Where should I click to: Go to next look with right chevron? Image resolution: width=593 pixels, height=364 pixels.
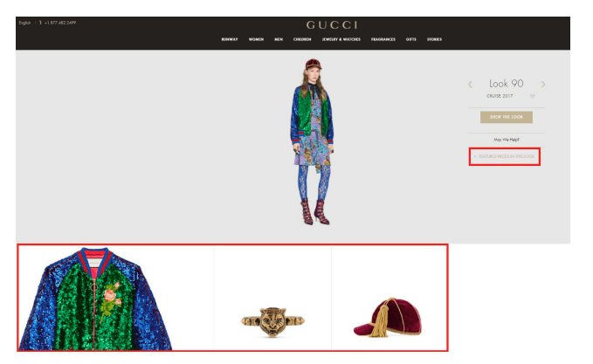point(543,85)
